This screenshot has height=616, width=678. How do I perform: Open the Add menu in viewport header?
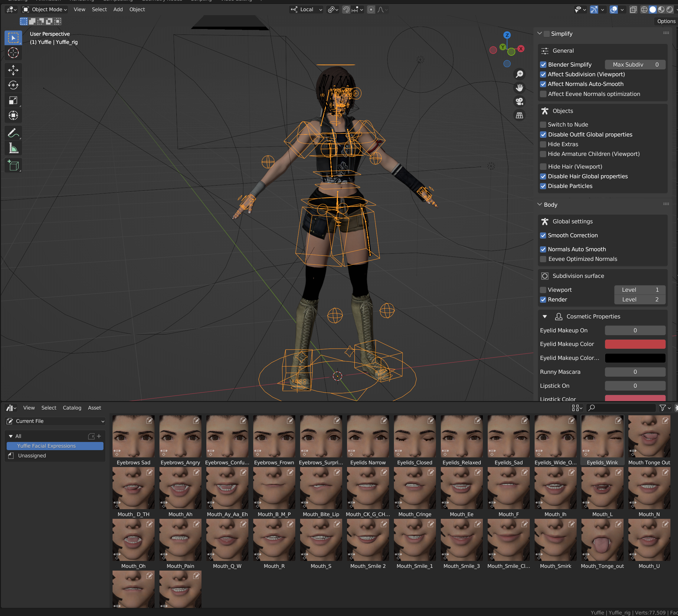pos(118,9)
